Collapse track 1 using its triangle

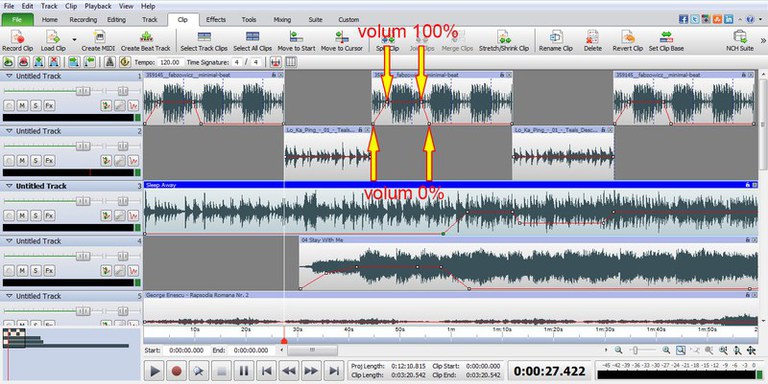(x=9, y=76)
